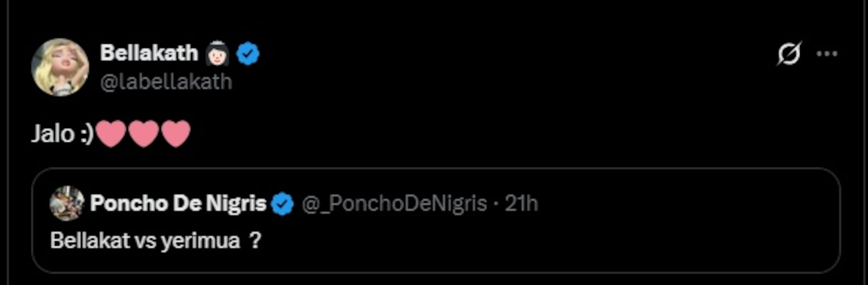This screenshot has width=868, height=285.
Task: Click the Grok slashed-circle icon
Action: [789, 54]
